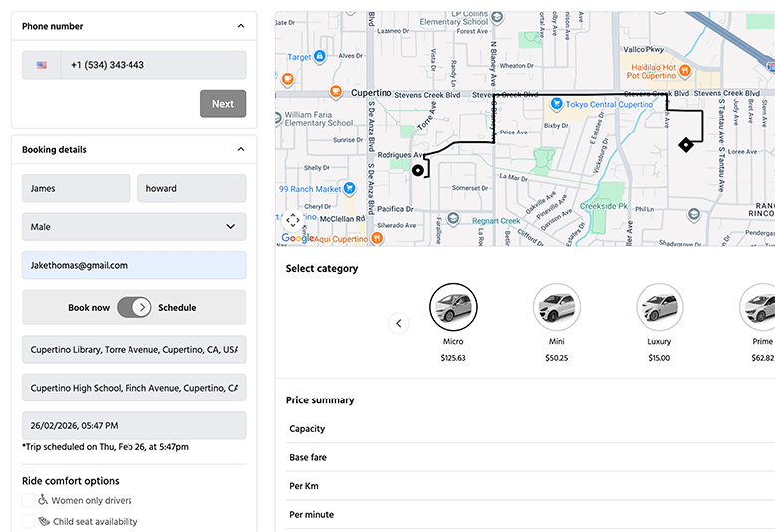
Task: Click the William Faria Elementary School pin
Action: (x=278, y=119)
